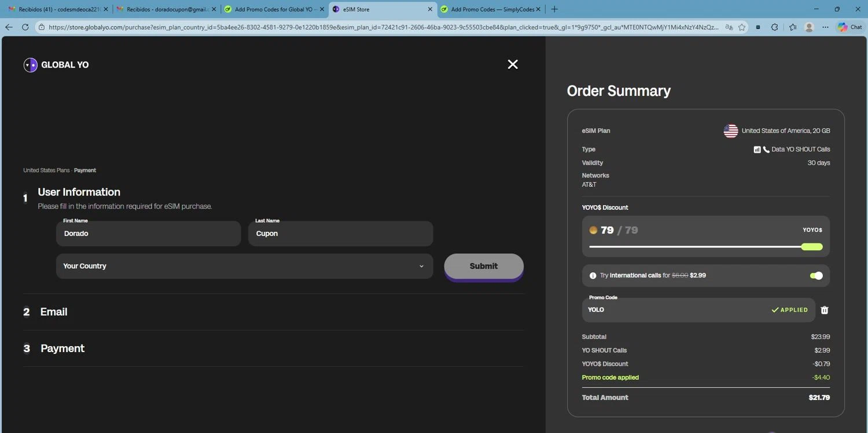Switch to Add Promo Codes for Global YO tab
This screenshot has height=433, width=868.
tap(274, 9)
